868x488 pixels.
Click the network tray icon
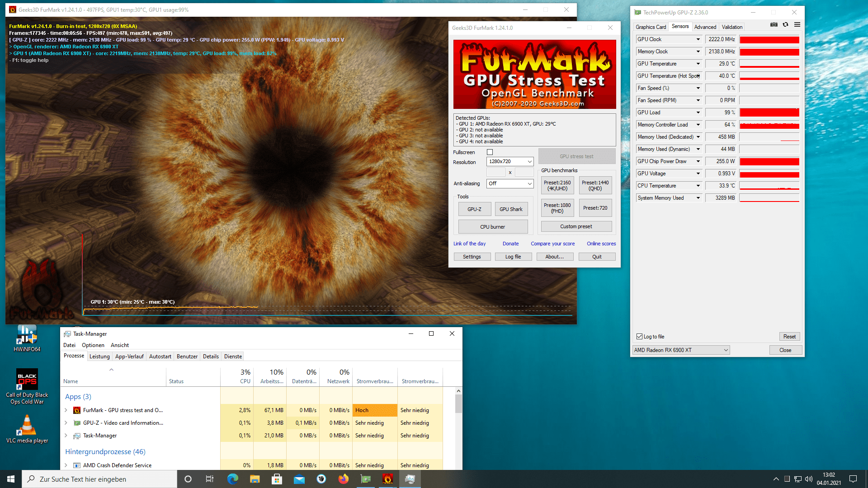[798, 479]
